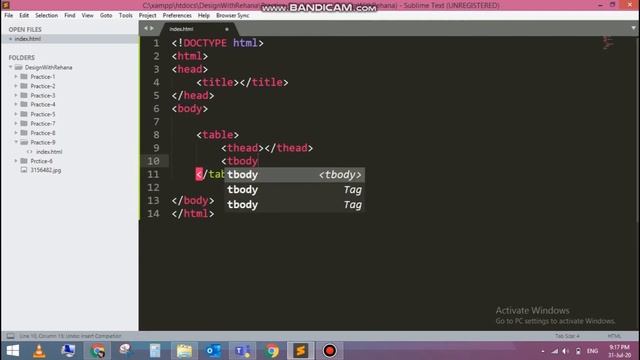Open the Preferences menu
Image resolution: width=640 pixels, height=360 pixels.
(x=177, y=15)
